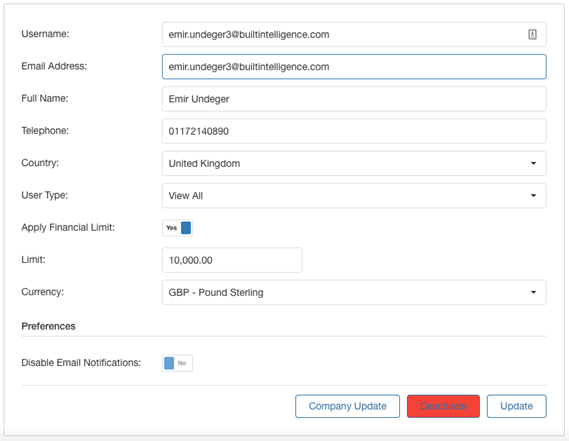Click the Full Name field with Emir Undeger

[x=354, y=99]
